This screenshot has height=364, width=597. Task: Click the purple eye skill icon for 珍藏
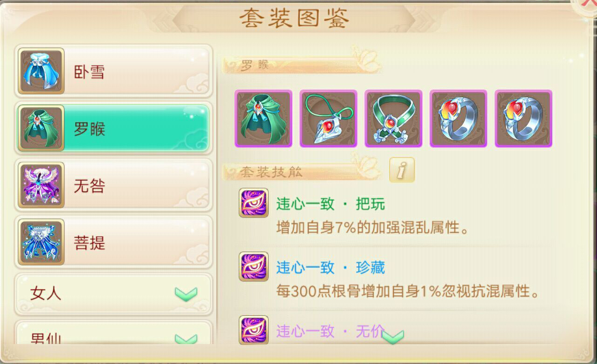tap(253, 266)
